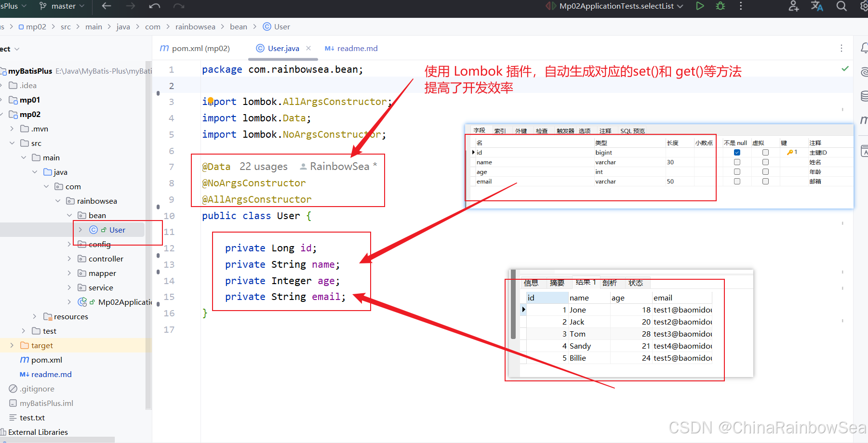The height and width of the screenshot is (443, 868).
Task: Open the Notifications bell on right sidebar
Action: pos(864,48)
